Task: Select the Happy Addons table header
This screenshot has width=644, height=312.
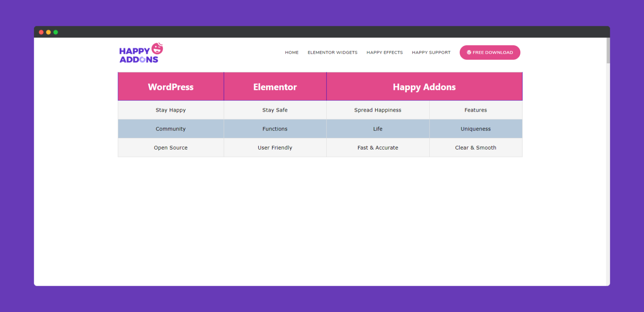Action: coord(424,87)
